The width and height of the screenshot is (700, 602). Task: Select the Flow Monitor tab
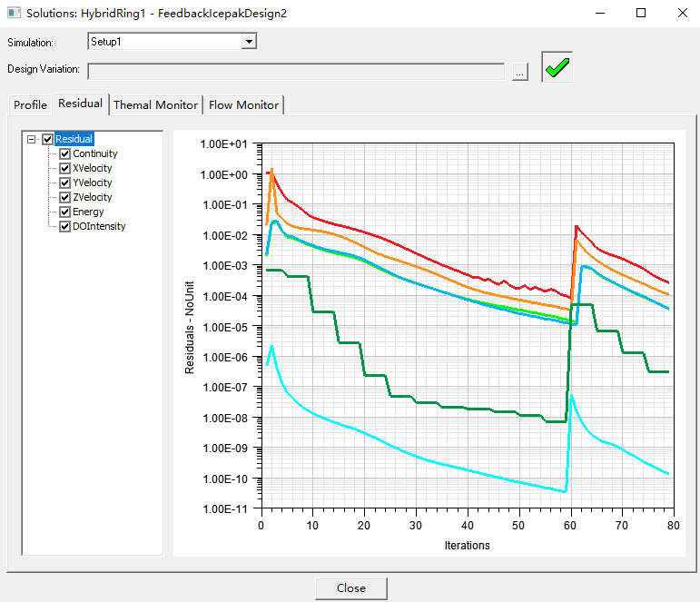(x=243, y=105)
